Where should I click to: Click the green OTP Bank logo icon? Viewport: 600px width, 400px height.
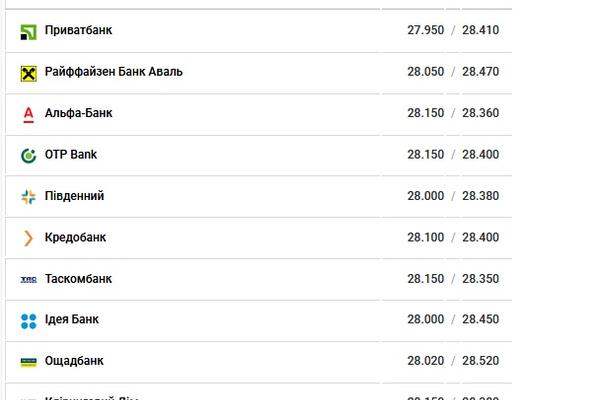pos(28,155)
